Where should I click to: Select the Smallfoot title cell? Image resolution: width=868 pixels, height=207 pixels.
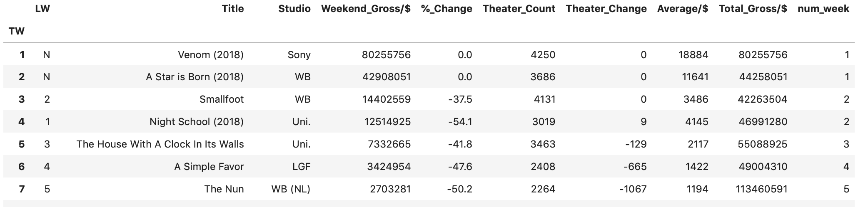pyautogui.click(x=222, y=99)
